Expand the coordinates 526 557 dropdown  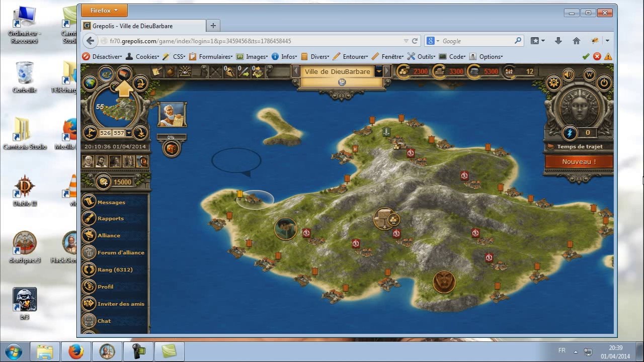tap(129, 133)
